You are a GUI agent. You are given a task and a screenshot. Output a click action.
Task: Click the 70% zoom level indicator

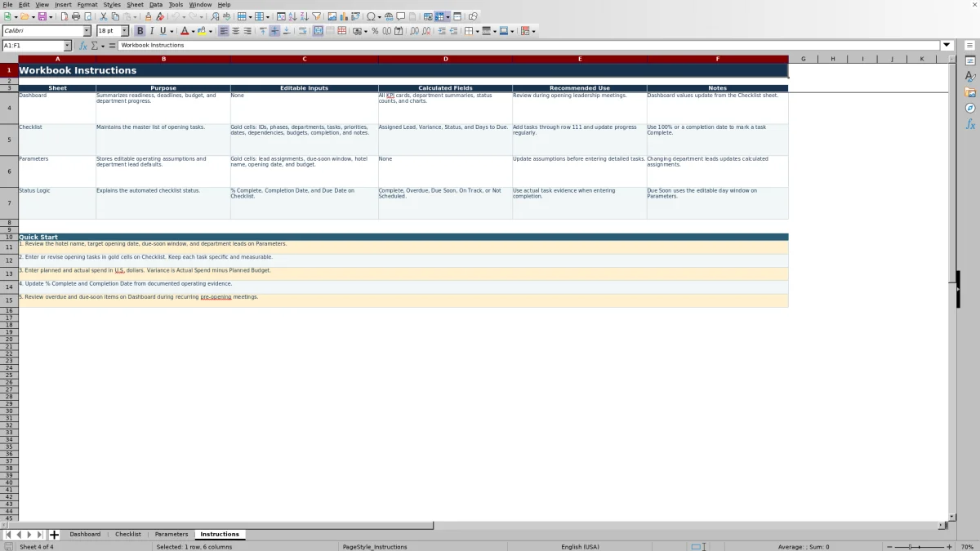[x=967, y=547]
